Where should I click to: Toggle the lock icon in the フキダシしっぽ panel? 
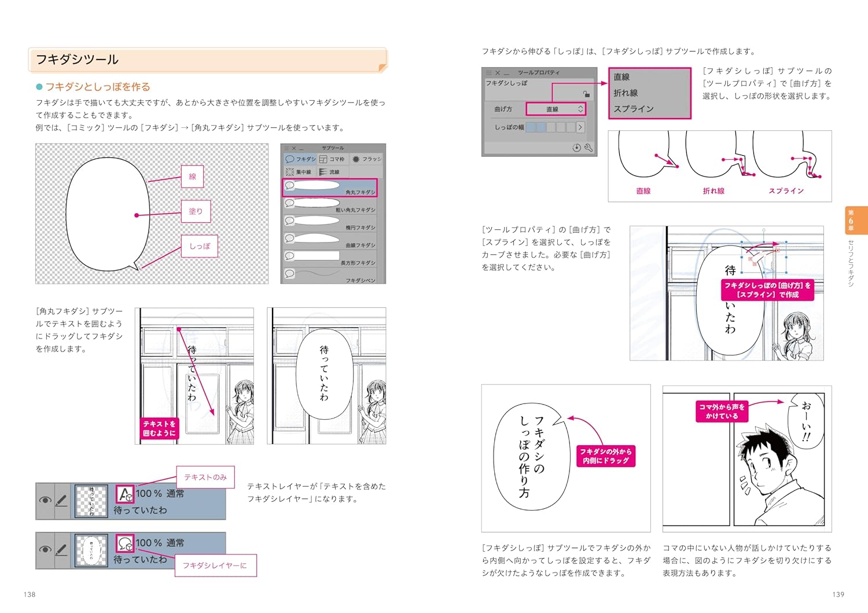pos(586,94)
